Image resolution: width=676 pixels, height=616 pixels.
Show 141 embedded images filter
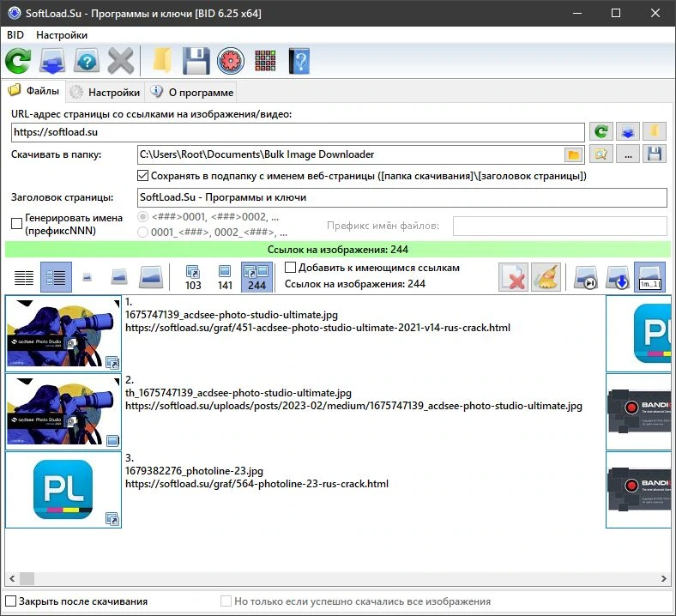point(225,277)
